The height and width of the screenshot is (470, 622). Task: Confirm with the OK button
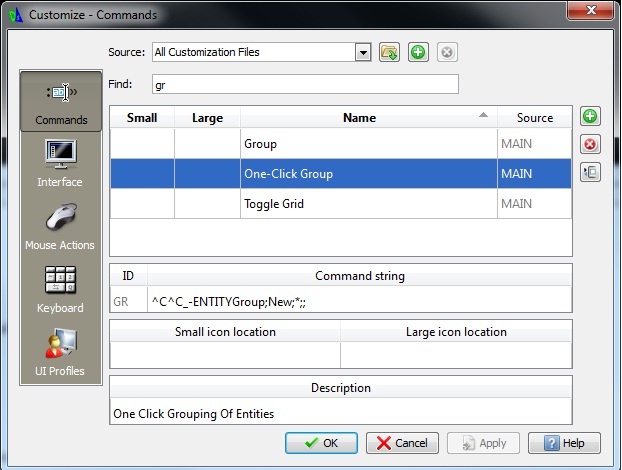(x=321, y=443)
